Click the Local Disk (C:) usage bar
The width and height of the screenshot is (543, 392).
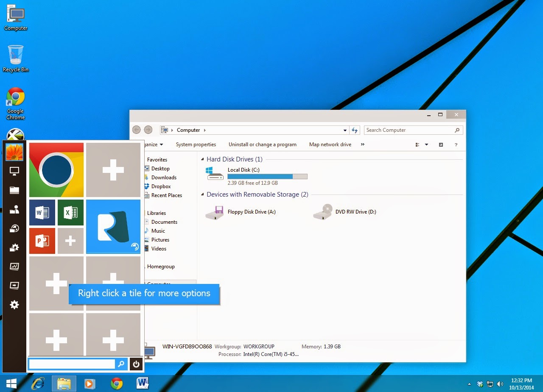click(267, 176)
